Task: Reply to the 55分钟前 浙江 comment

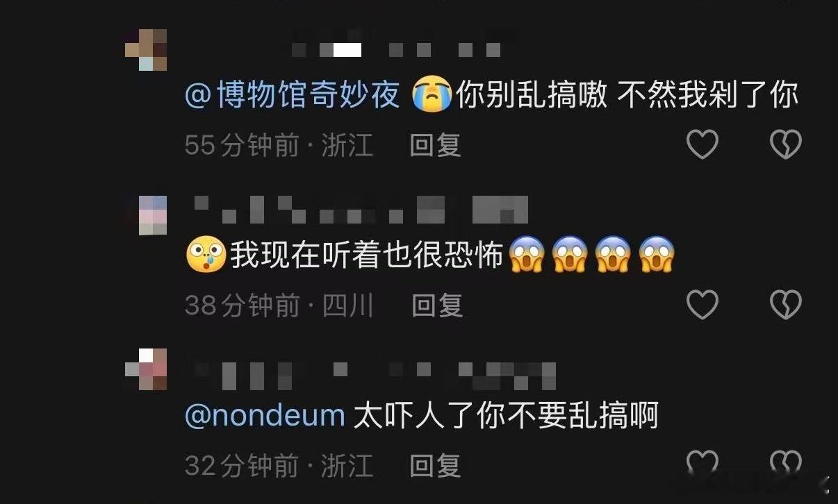Action: 436,145
